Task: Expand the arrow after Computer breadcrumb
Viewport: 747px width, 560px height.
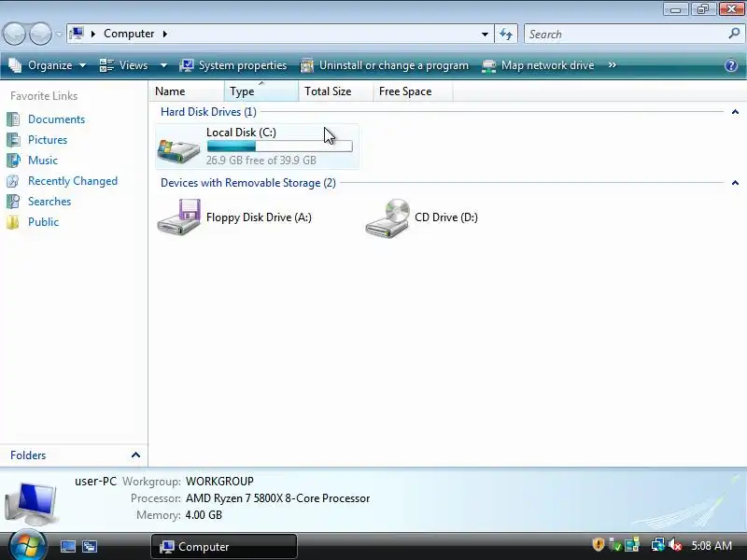Action: [x=165, y=34]
